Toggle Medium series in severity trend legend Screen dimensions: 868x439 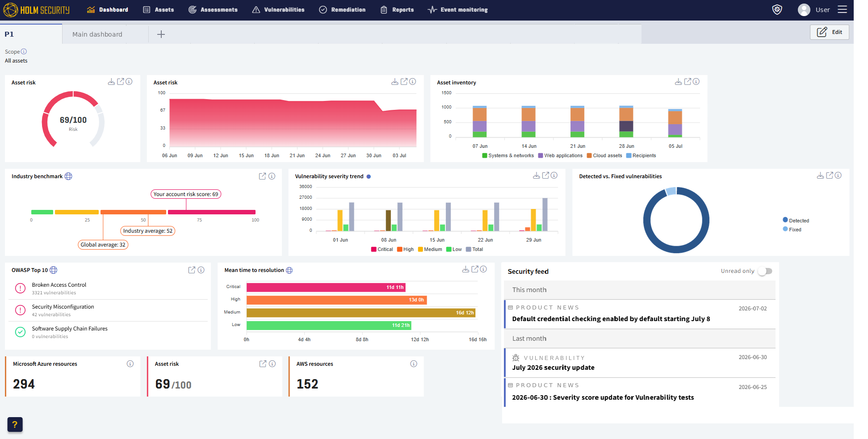click(x=430, y=250)
